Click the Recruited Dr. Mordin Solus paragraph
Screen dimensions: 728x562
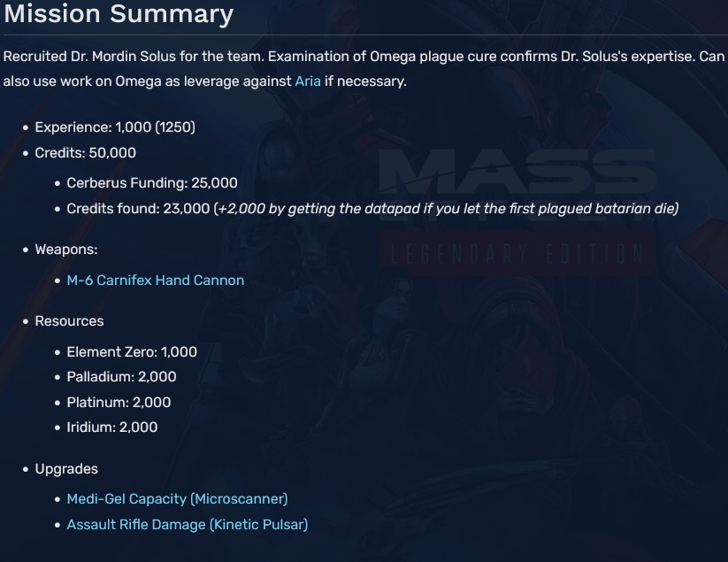pyautogui.click(x=354, y=57)
